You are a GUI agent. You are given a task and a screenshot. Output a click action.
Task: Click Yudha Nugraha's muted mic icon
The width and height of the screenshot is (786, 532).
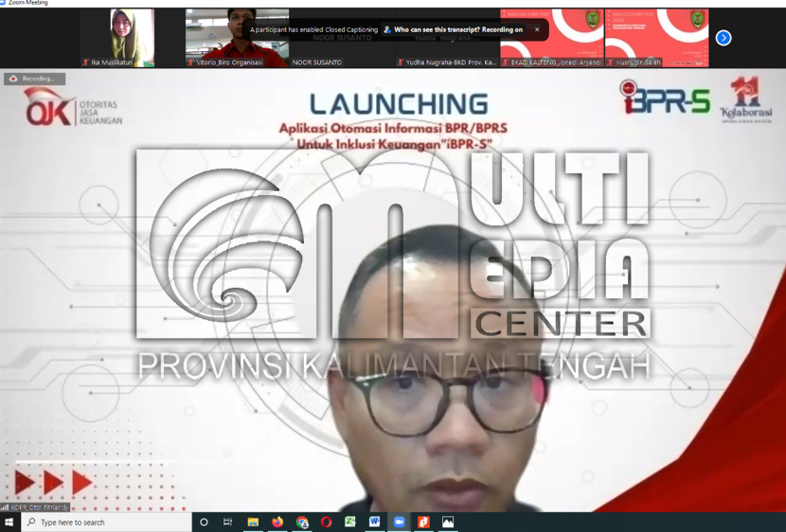point(400,62)
